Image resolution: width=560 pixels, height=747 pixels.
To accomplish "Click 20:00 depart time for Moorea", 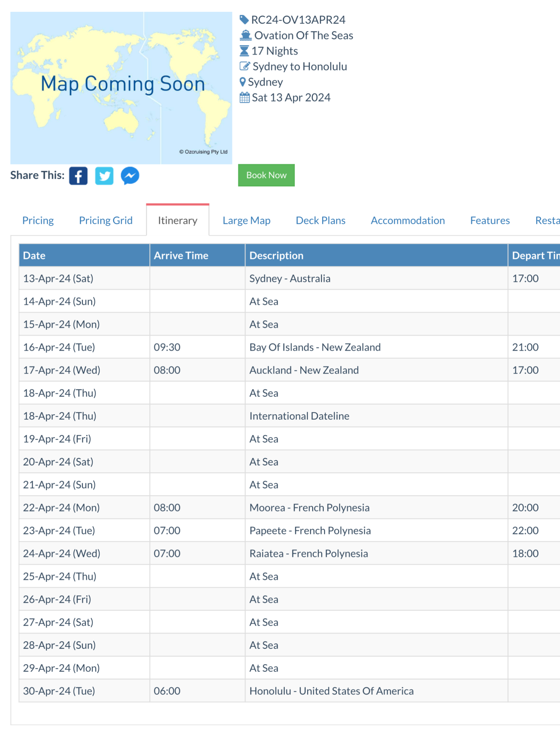I will click(x=526, y=507).
